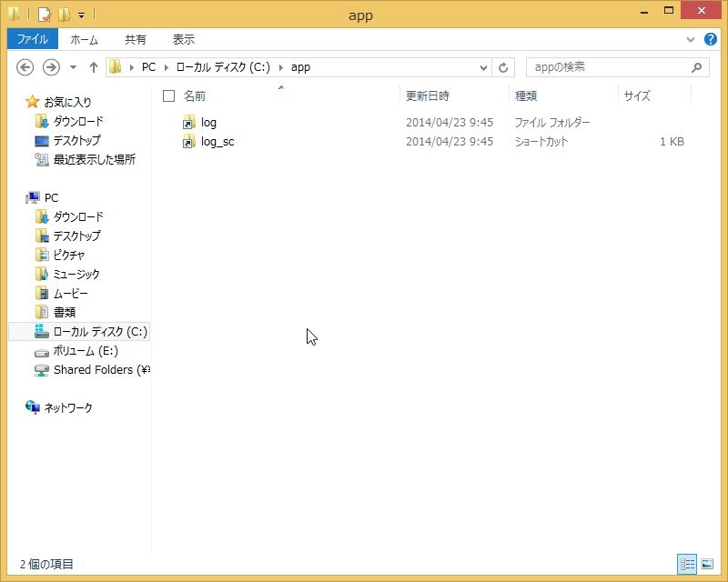Switch to details view layout icon
The image size is (728, 582).
[687, 564]
